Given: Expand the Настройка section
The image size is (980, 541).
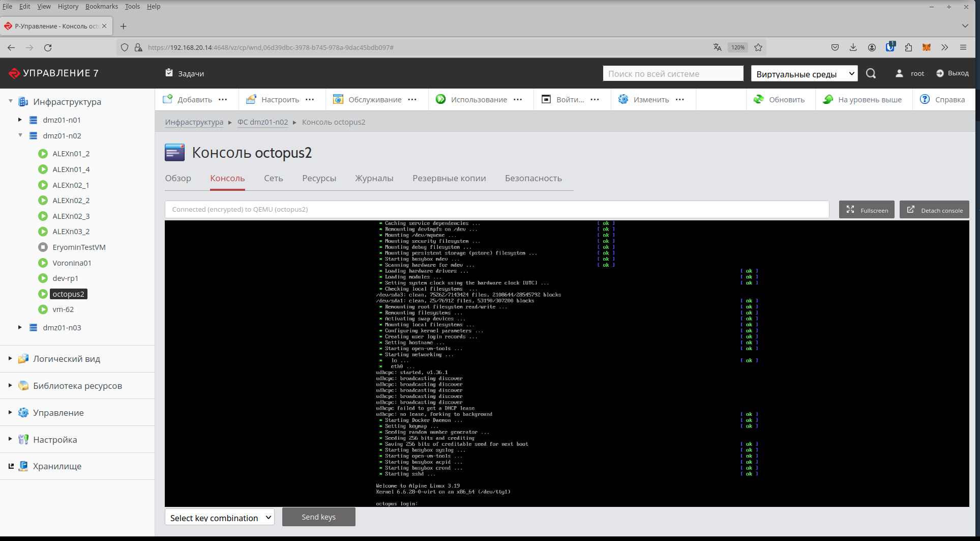Looking at the screenshot, I should 10,439.
